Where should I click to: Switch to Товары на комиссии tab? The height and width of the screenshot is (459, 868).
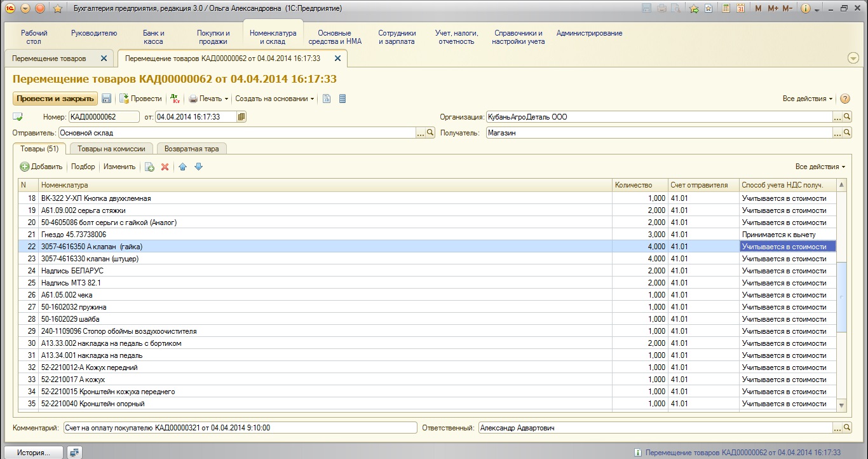click(x=111, y=149)
